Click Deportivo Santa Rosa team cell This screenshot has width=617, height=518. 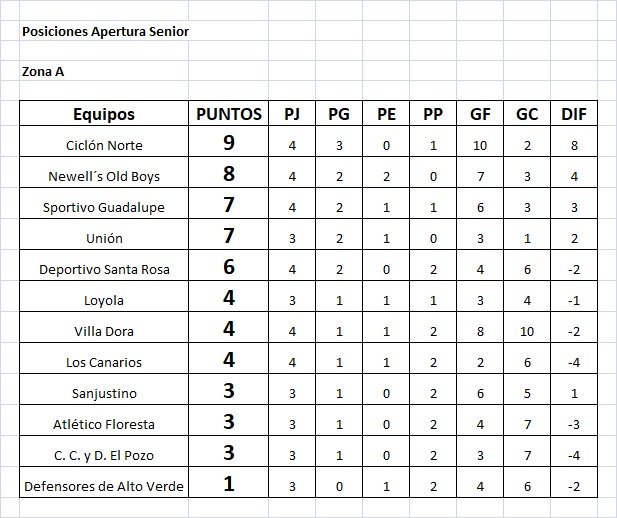tap(104, 265)
